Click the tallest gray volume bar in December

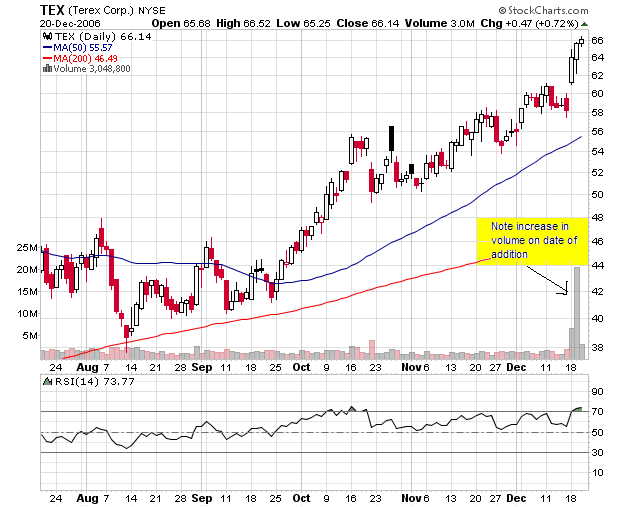[x=577, y=313]
